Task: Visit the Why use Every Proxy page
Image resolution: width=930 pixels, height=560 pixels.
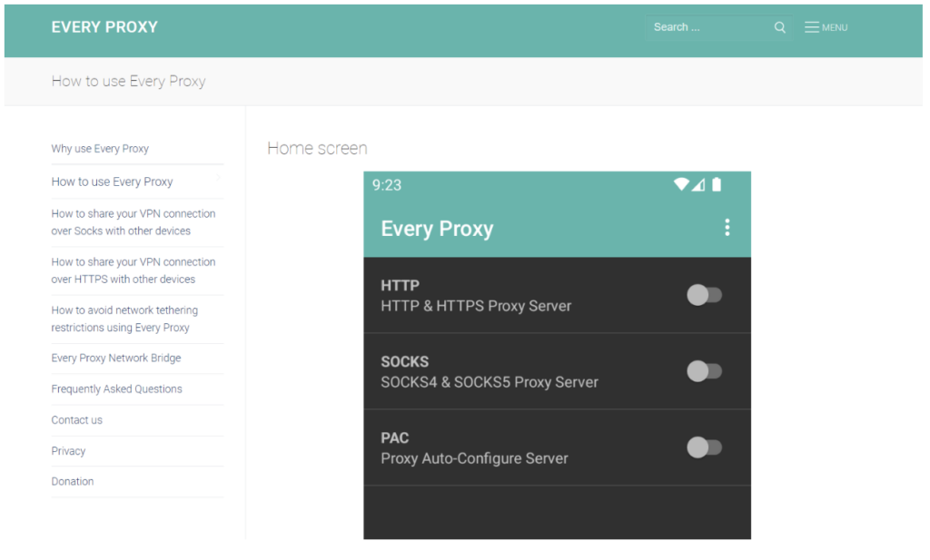Action: pos(100,148)
